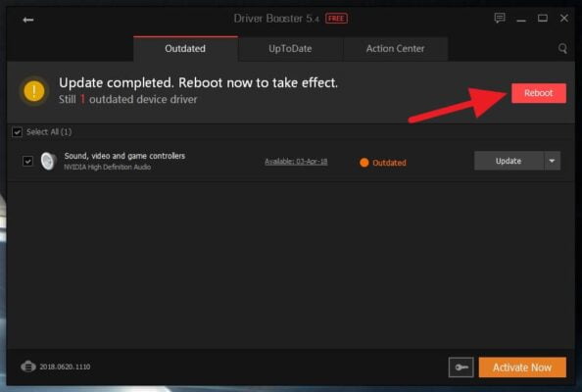The width and height of the screenshot is (582, 392).
Task: Switch to the UpToDate tab
Action: [x=290, y=49]
